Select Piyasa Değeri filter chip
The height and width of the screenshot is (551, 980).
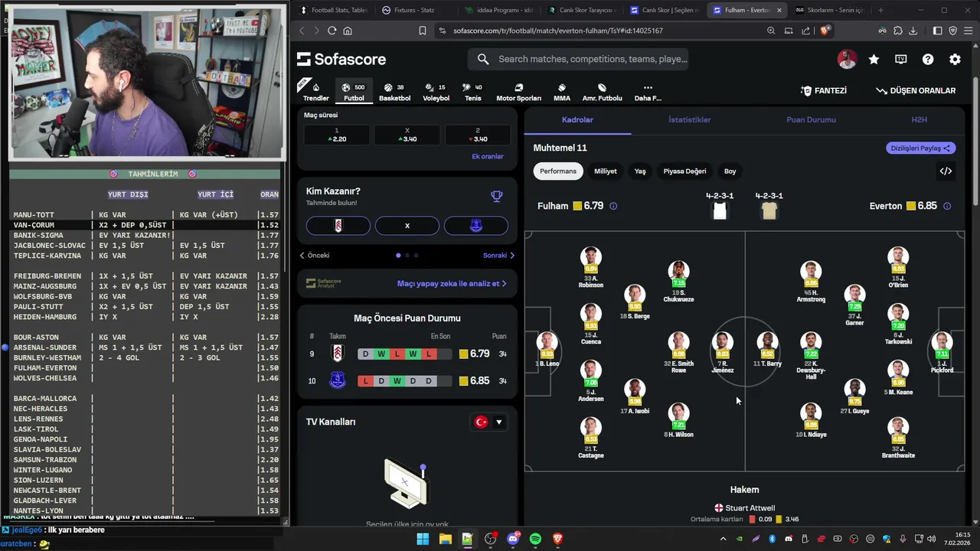pyautogui.click(x=684, y=171)
